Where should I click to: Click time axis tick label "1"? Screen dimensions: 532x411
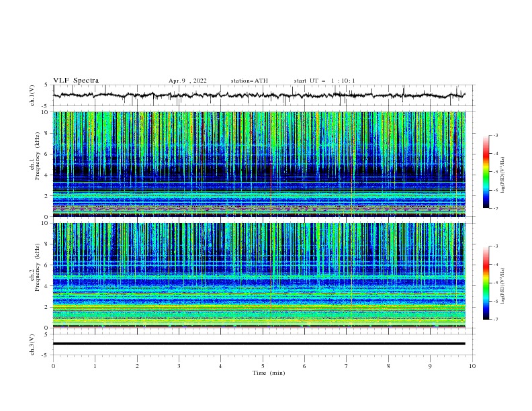[95, 366]
